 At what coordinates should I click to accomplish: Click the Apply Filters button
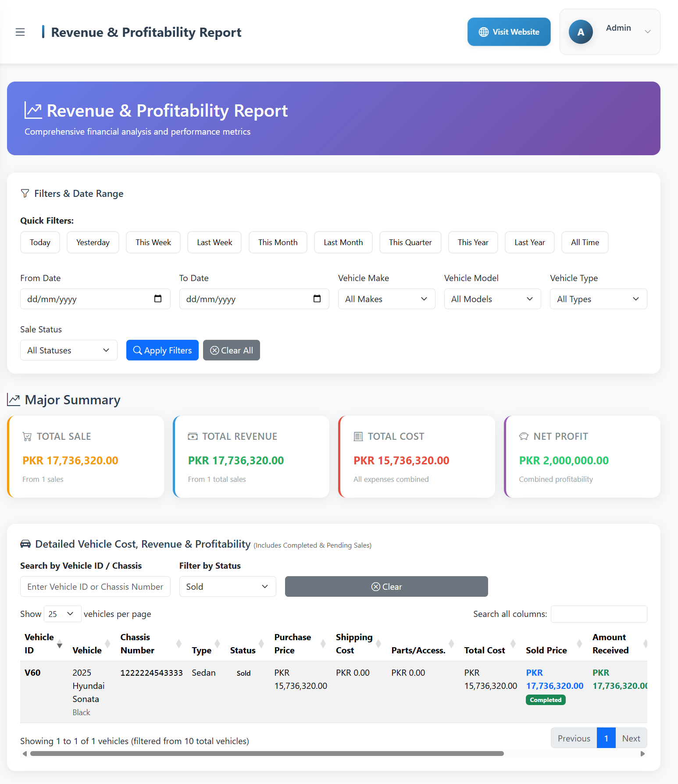pos(162,350)
